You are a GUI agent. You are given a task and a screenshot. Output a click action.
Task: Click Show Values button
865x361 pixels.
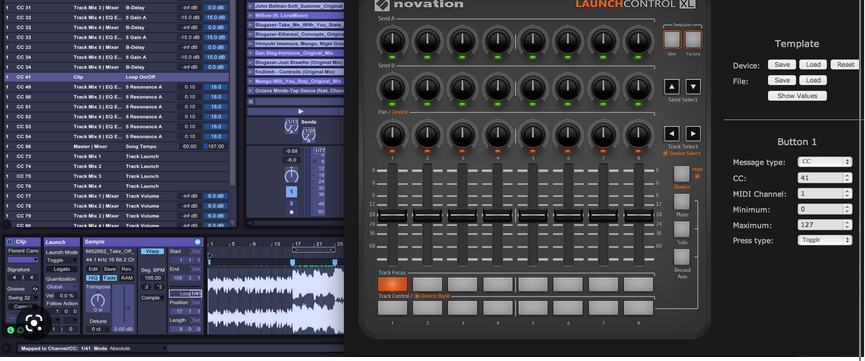(x=797, y=95)
